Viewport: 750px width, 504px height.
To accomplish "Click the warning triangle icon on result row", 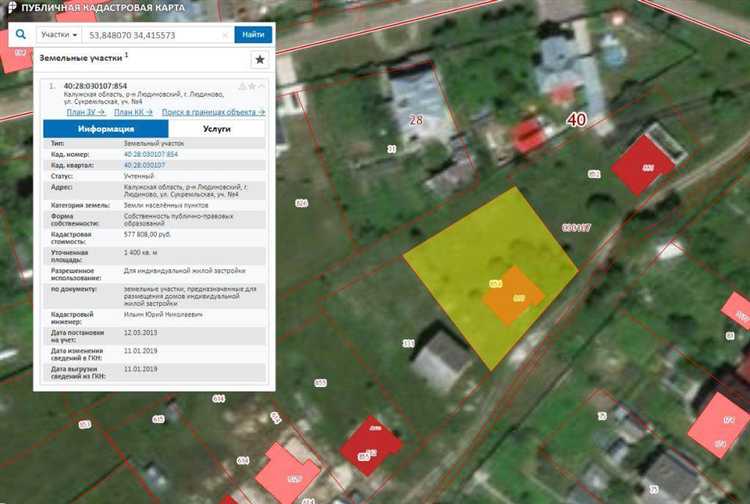I will click(241, 86).
